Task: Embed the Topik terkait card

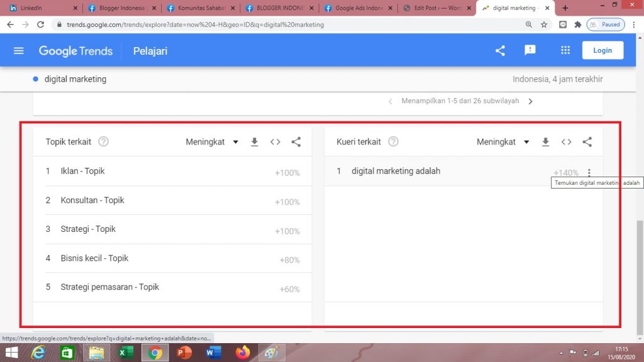Action: [275, 142]
